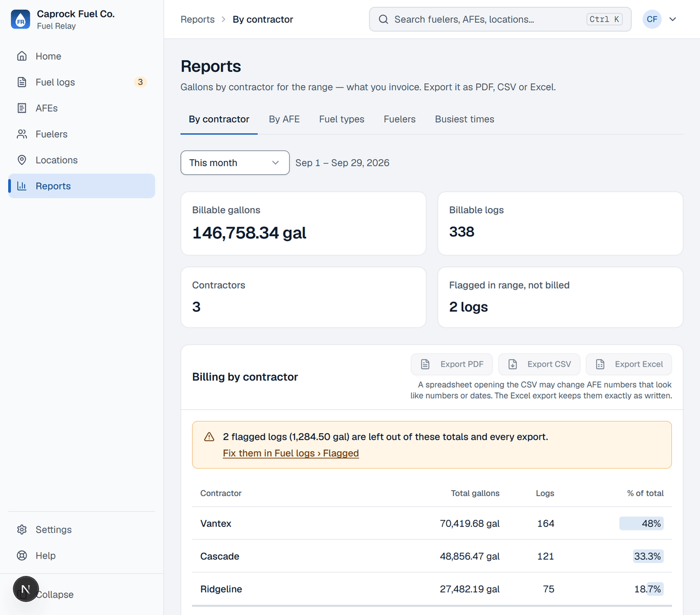Screen dimensions: 700x615
Task: Open AFEs from the sidebar
Action: click(x=82, y=108)
